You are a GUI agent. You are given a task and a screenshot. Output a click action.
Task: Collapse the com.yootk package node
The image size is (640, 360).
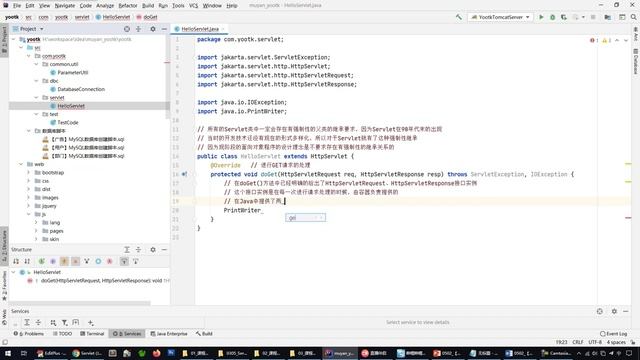[x=29, y=56]
